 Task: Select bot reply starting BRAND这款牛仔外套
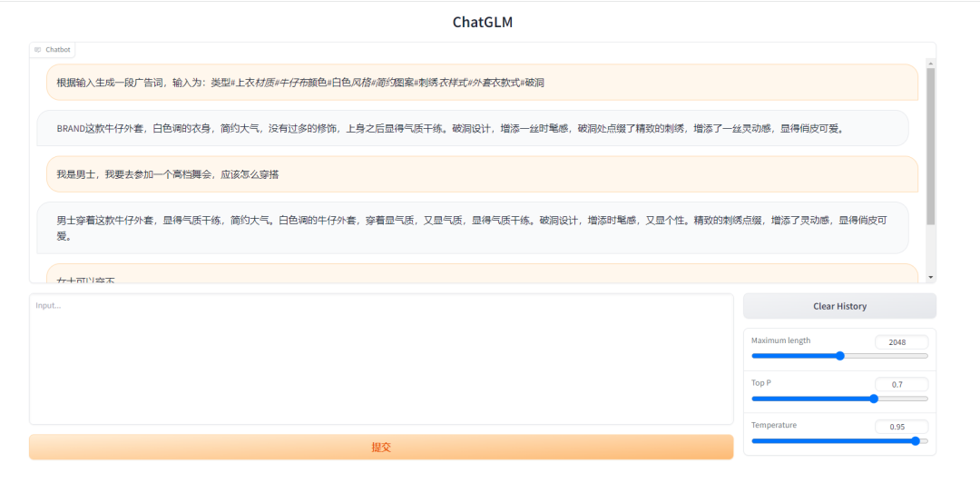click(x=473, y=128)
